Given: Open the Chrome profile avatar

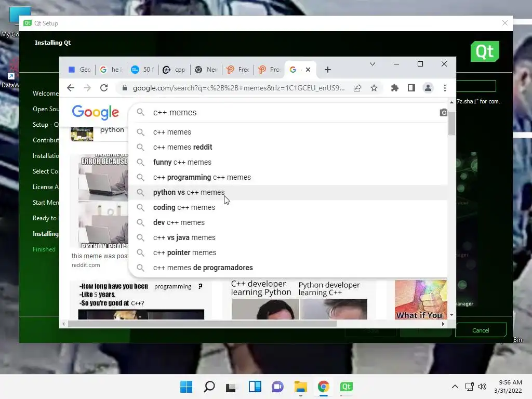Looking at the screenshot, I should [428, 88].
